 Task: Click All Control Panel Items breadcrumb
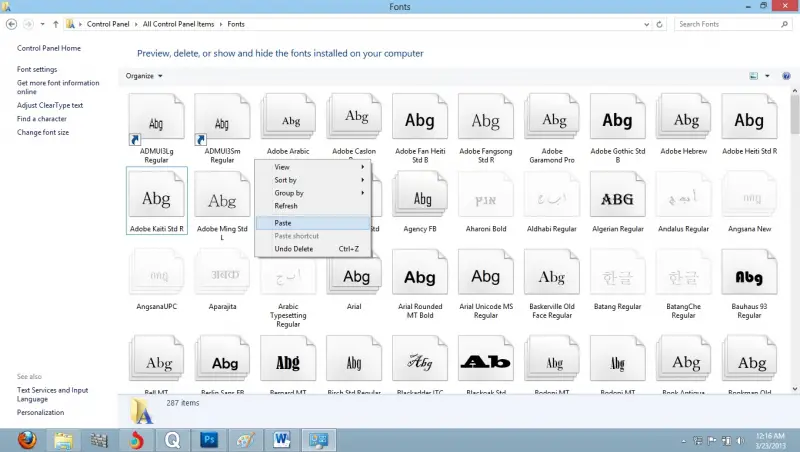(x=178, y=24)
